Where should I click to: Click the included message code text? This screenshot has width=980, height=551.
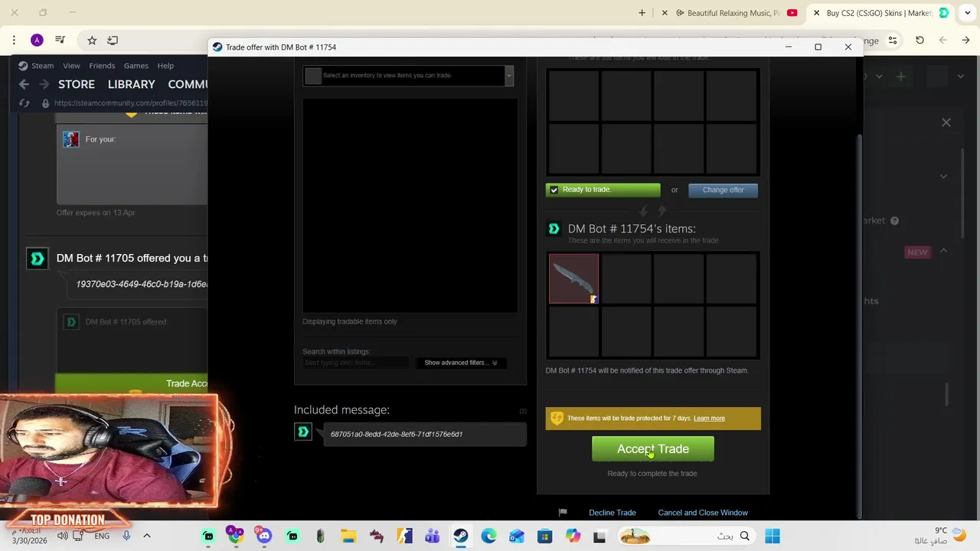(x=397, y=434)
